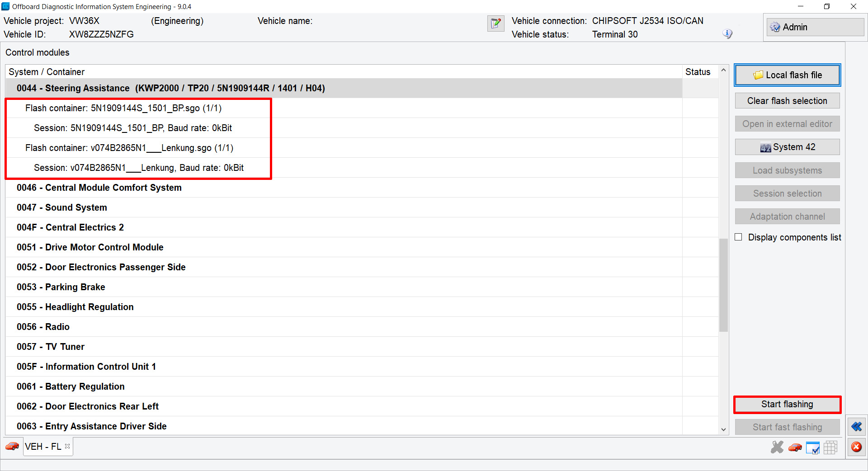This screenshot has height=471, width=868.
Task: Click the red car icon beside VEH - FL tab
Action: click(x=12, y=446)
